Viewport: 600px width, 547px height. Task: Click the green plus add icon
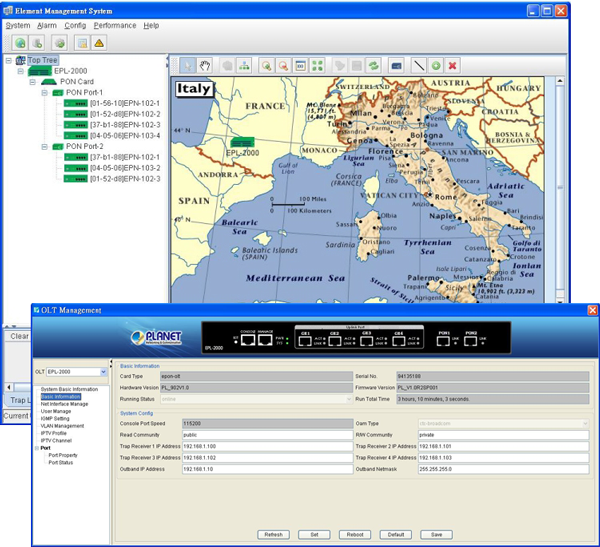click(x=436, y=66)
